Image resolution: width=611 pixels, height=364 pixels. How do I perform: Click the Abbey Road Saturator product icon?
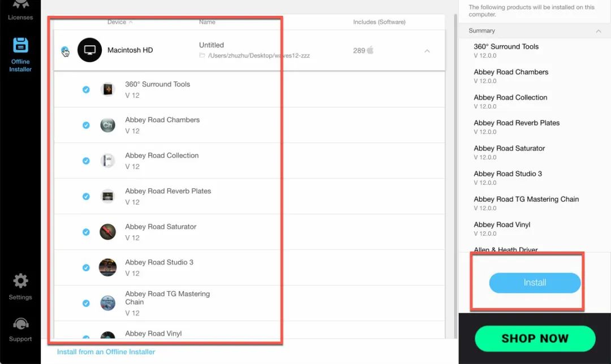click(107, 232)
